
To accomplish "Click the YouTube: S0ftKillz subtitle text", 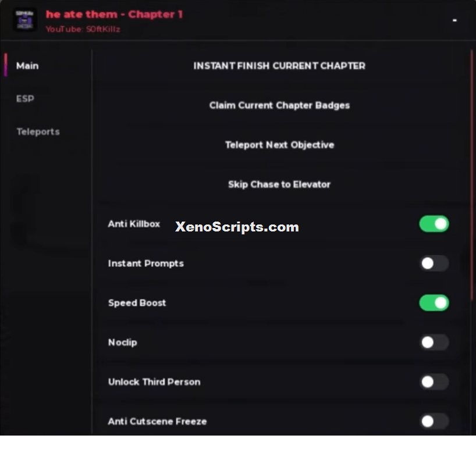I will [x=83, y=29].
